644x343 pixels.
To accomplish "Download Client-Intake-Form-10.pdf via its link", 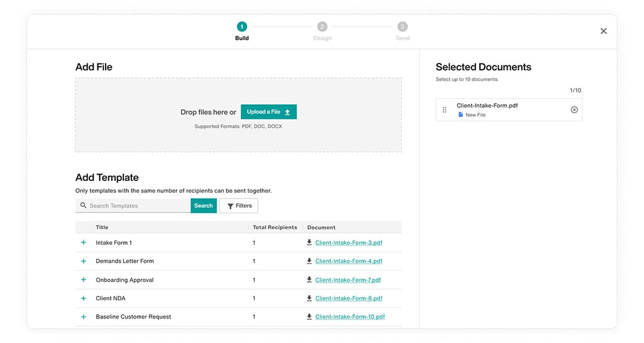I will 350,317.
